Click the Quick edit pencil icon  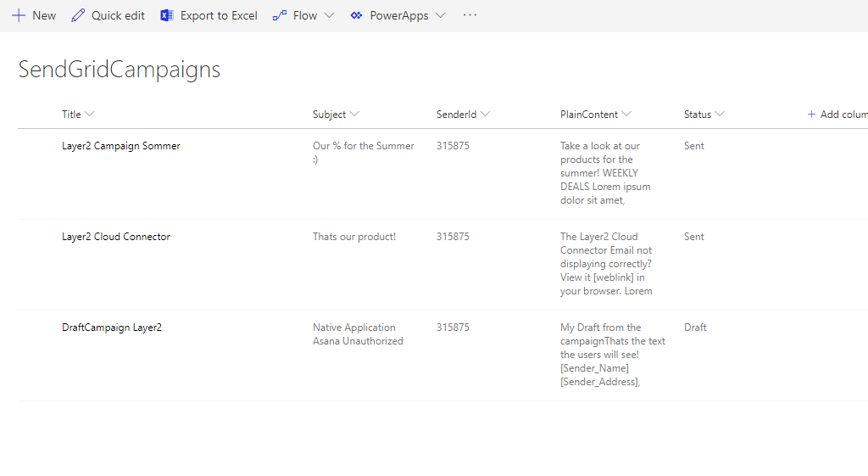[78, 15]
